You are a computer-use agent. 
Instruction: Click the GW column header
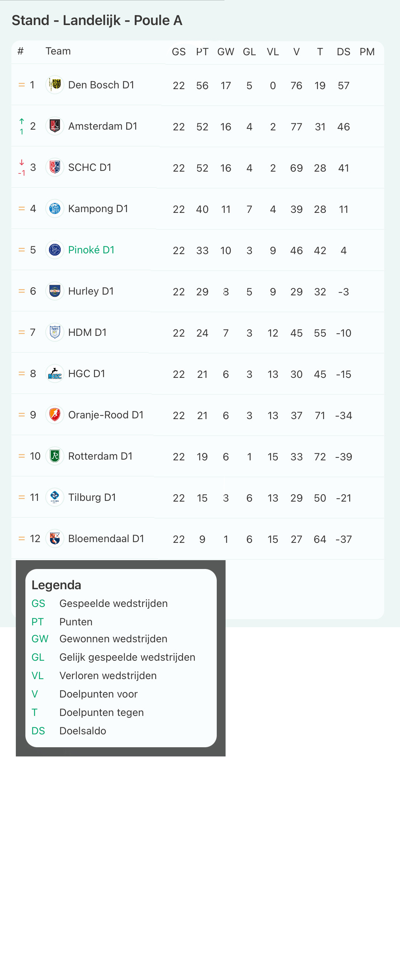tap(226, 52)
